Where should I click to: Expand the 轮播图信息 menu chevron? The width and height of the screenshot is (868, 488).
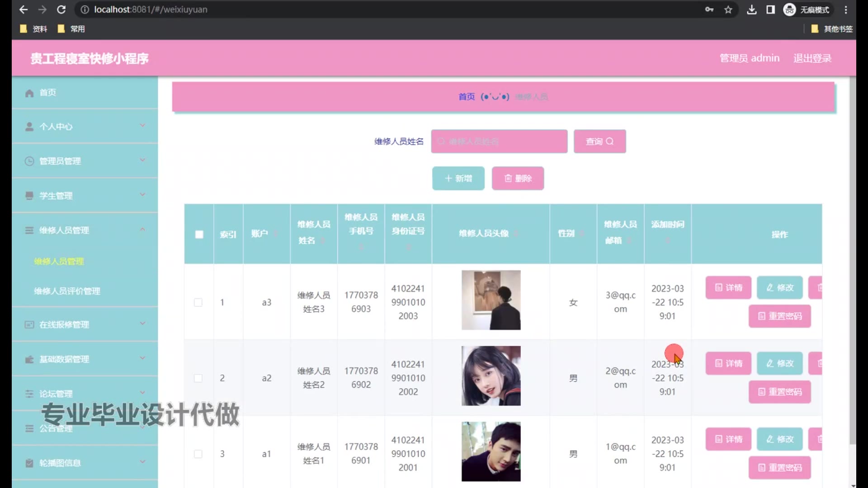[x=142, y=462]
